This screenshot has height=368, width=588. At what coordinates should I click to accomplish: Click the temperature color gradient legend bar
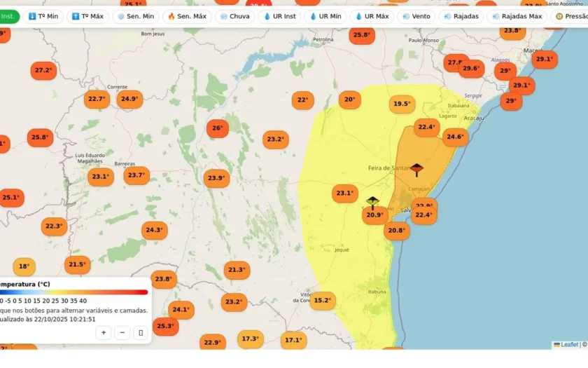pyautogui.click(x=74, y=292)
